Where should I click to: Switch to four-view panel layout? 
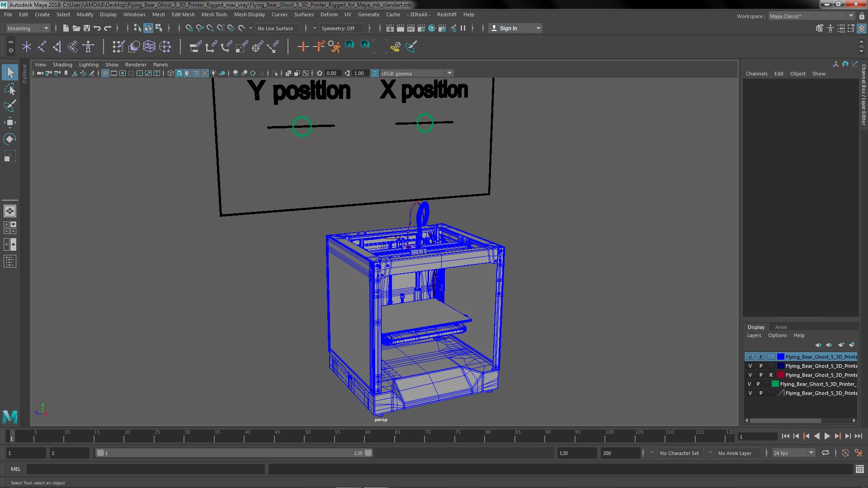10,228
